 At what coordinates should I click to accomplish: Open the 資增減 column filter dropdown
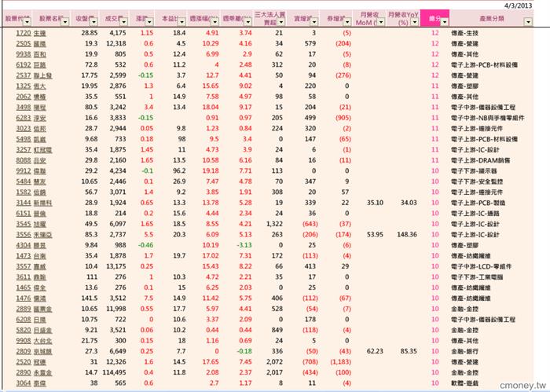tap(314, 22)
